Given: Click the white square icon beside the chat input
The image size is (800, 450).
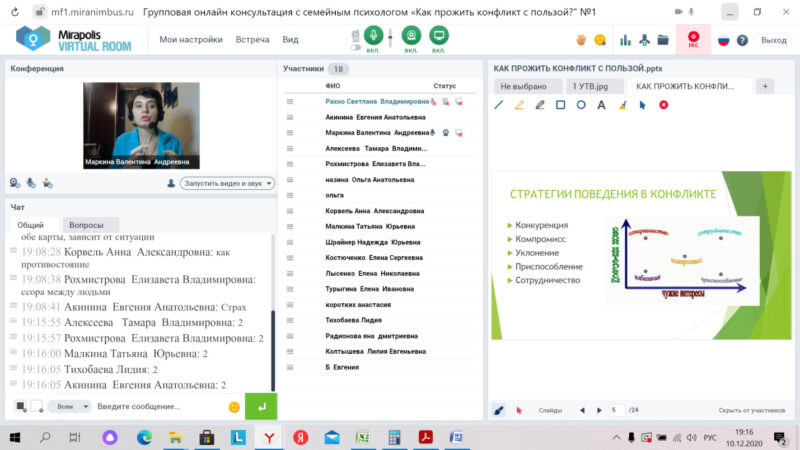Looking at the screenshot, I should (x=37, y=406).
